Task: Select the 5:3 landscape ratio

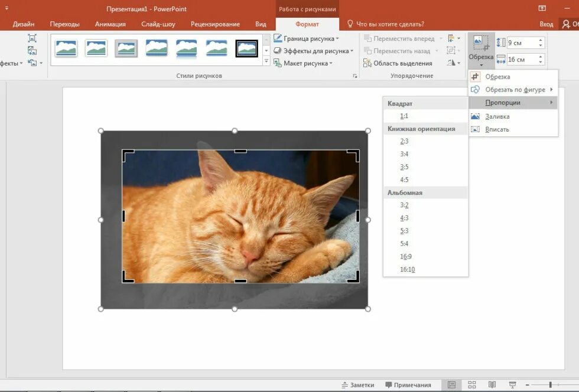Action: [x=425, y=231]
